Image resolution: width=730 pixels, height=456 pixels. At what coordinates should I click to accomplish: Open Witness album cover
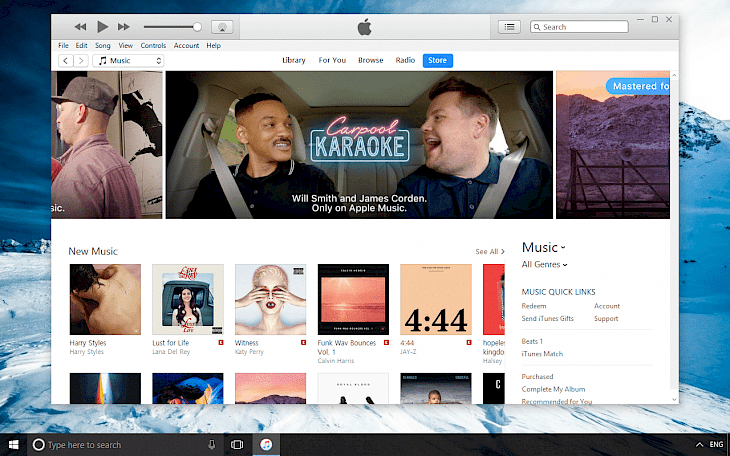pos(270,299)
